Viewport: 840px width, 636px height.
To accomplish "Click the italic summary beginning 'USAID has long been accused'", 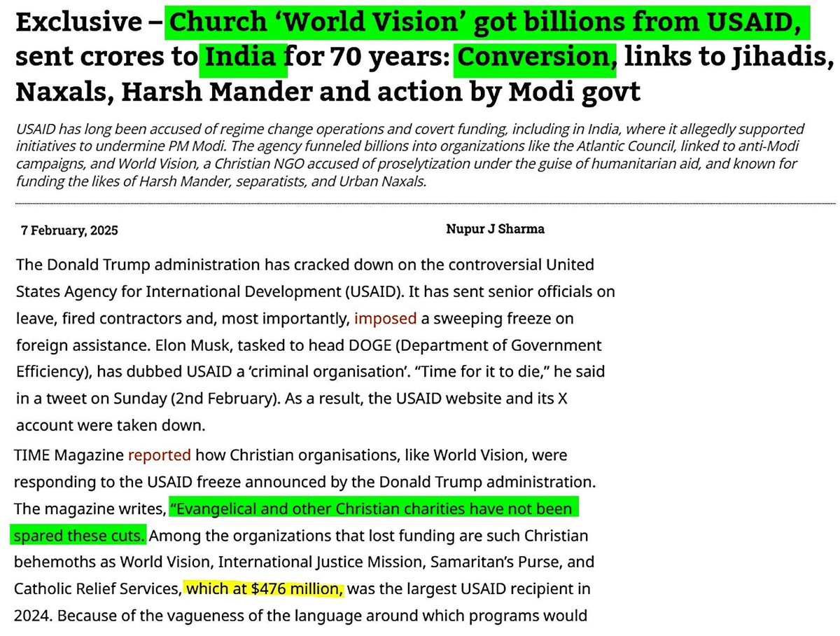I will 409,155.
